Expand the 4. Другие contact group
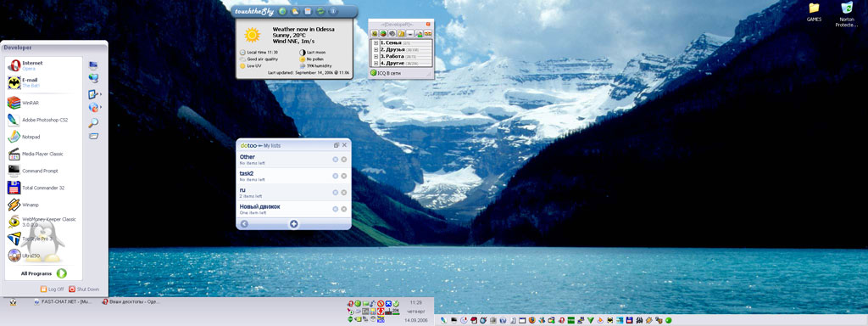Image resolution: width=868 pixels, height=326 pixels. click(x=376, y=63)
